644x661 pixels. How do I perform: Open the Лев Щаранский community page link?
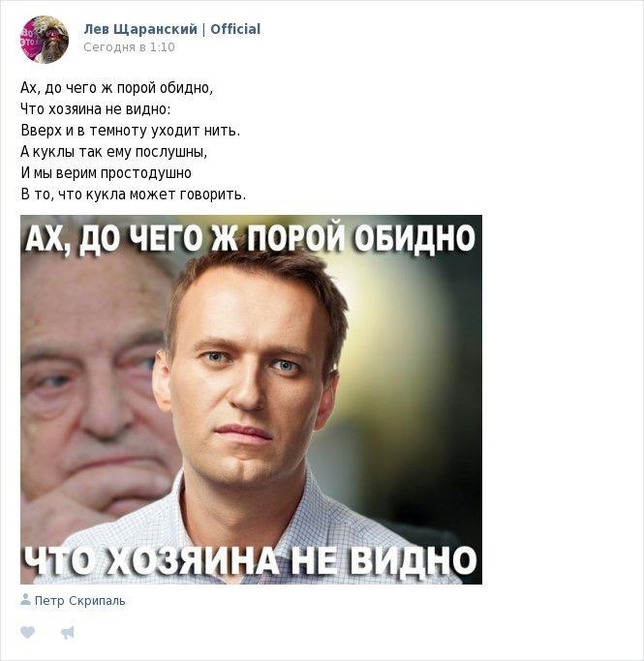tap(140, 29)
